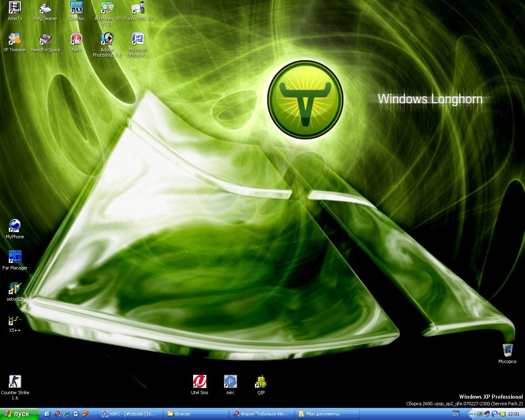Expand hidden tray icons arrow
The width and height of the screenshot is (525, 420).
point(472,414)
